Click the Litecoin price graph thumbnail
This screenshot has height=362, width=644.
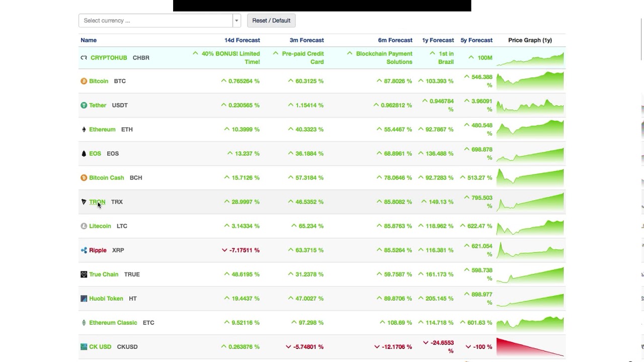pyautogui.click(x=530, y=226)
